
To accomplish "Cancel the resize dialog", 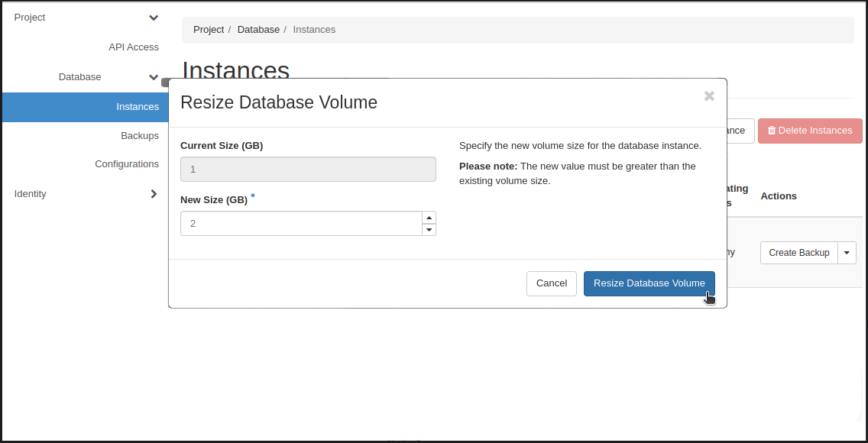I will pos(551,283).
